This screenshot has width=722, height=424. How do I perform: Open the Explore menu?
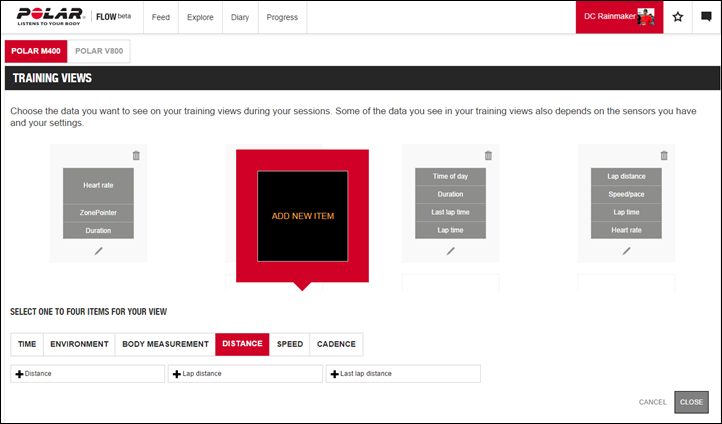point(200,17)
